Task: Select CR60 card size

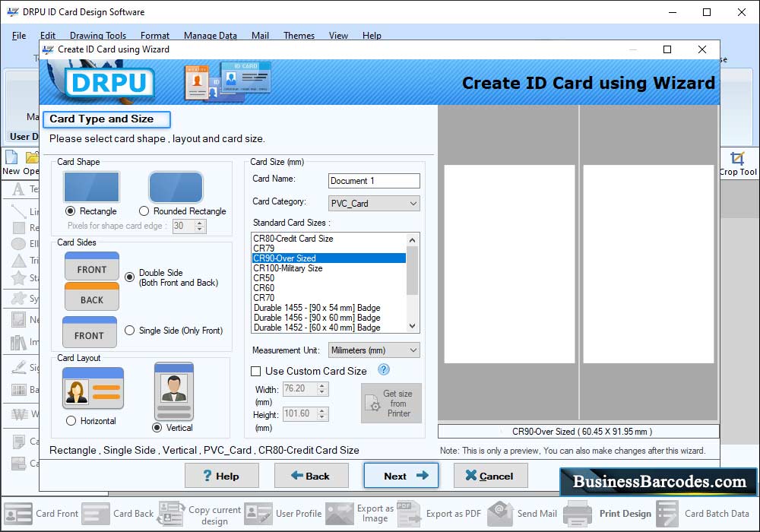Action: (328, 288)
